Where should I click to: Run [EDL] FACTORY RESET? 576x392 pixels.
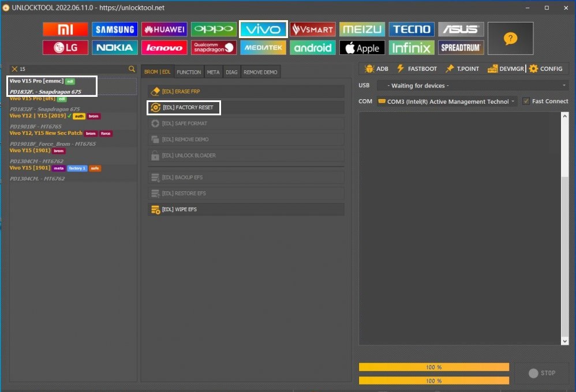[x=246, y=108]
